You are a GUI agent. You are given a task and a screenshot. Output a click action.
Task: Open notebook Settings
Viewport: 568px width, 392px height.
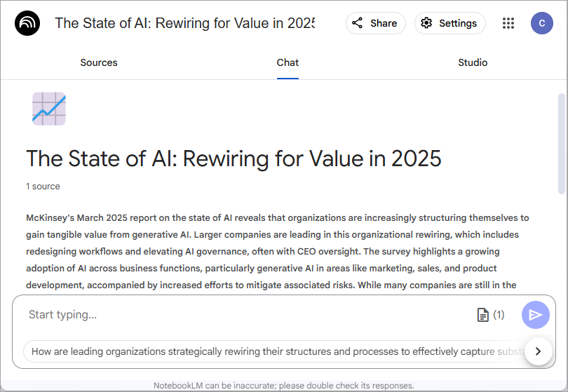[450, 23]
